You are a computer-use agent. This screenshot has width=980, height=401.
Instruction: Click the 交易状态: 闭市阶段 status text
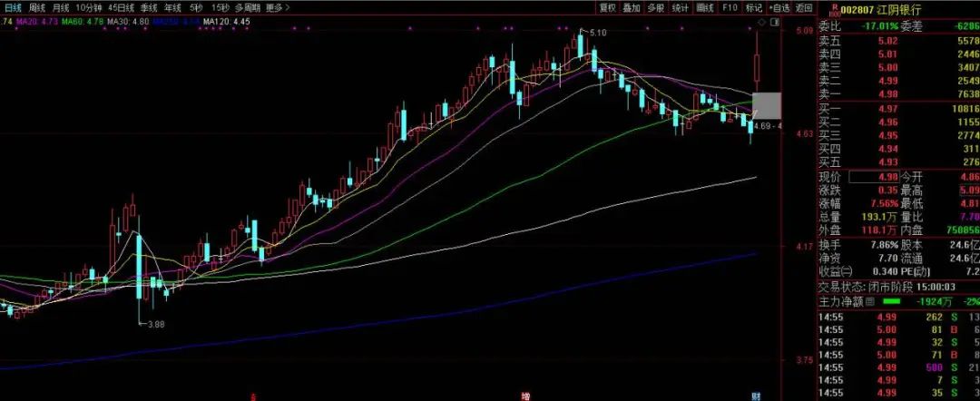(x=867, y=287)
